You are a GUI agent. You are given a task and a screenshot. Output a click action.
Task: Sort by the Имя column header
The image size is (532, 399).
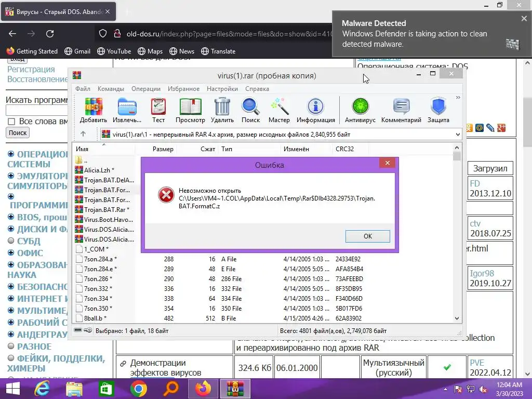click(x=104, y=149)
